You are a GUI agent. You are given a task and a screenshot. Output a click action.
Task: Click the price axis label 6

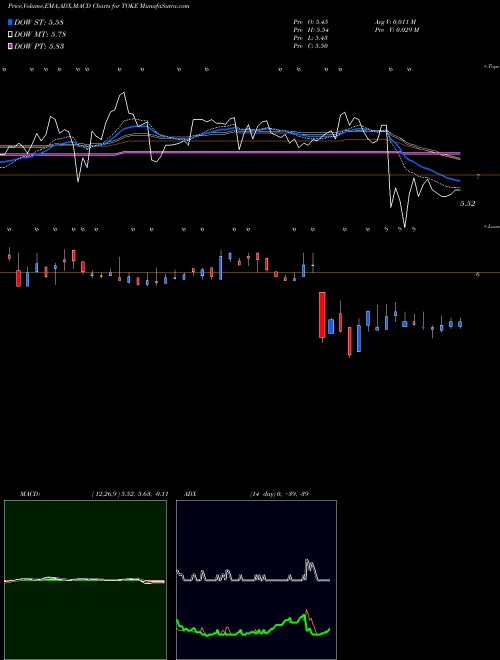(x=478, y=274)
